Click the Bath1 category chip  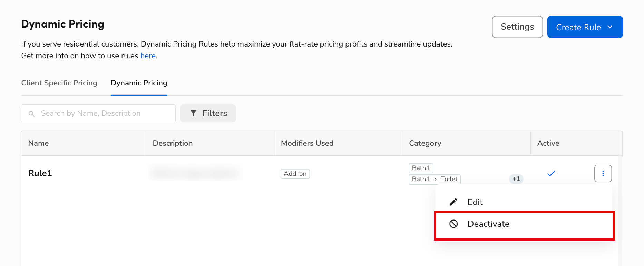tap(420, 168)
